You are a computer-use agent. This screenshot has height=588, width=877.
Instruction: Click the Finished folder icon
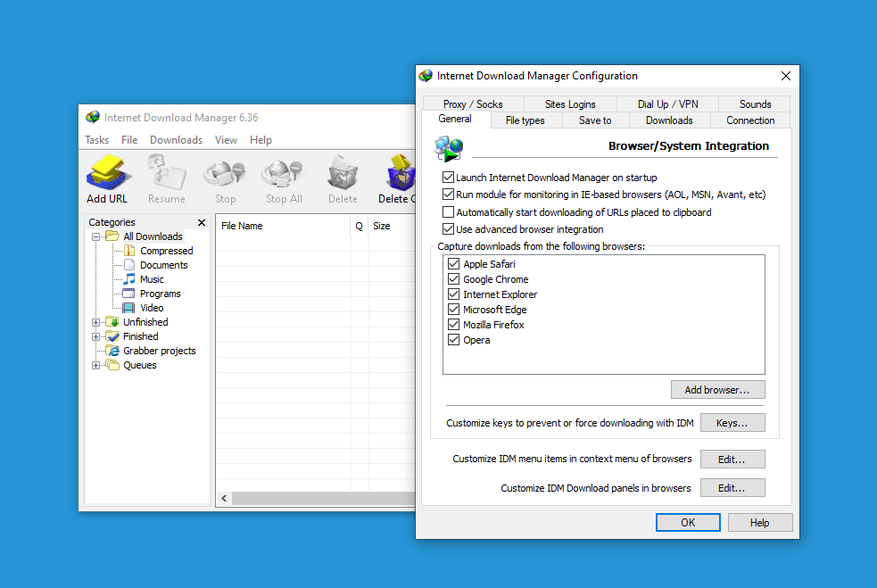pyautogui.click(x=112, y=336)
